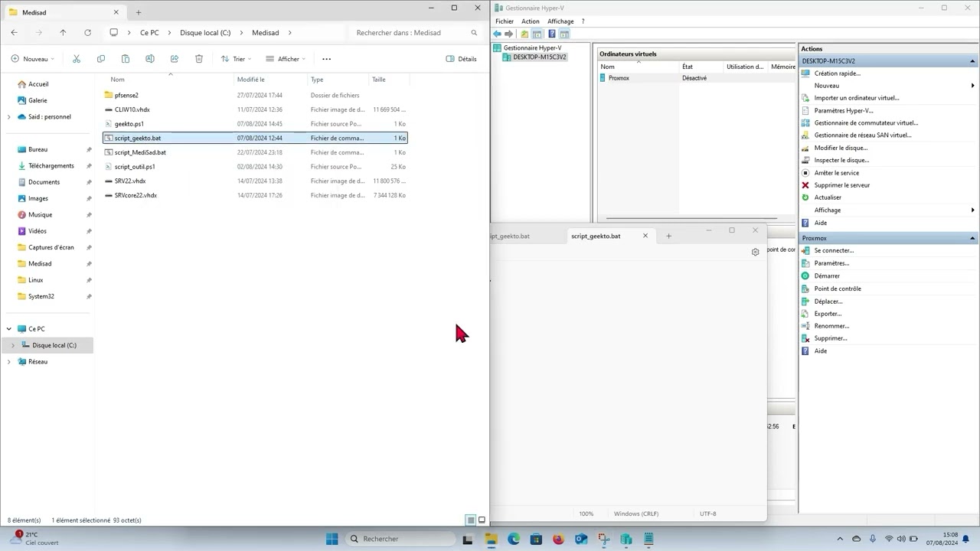Open the Nouveau dropdown in Explorer
Image resolution: width=980 pixels, height=551 pixels.
(33, 59)
